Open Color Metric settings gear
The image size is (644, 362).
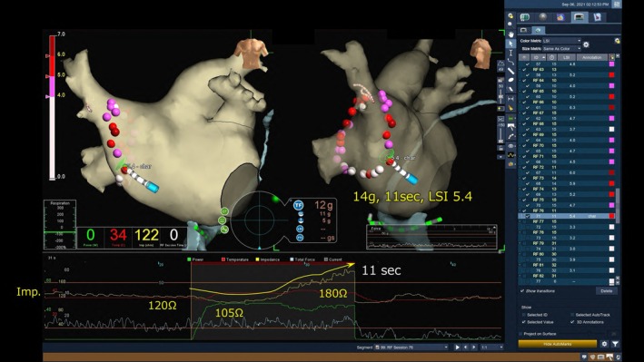coord(586,44)
